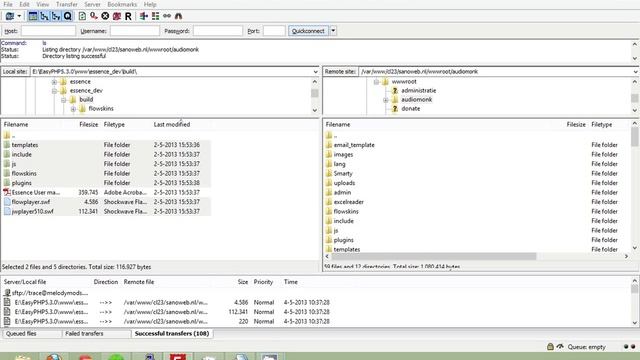The image size is (640, 360).
Task: Open the Server menu
Action: [x=93, y=4]
